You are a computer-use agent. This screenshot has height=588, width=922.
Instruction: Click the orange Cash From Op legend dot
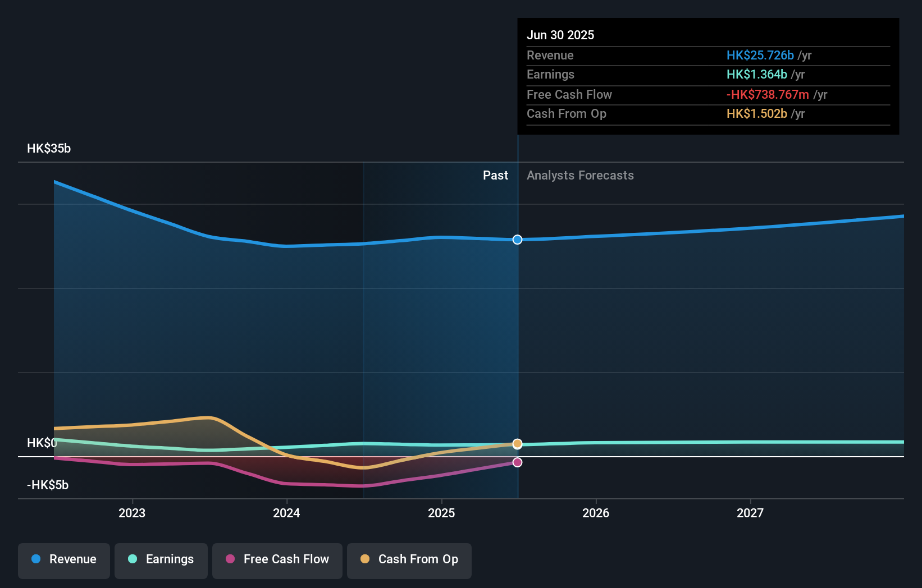pyautogui.click(x=364, y=559)
